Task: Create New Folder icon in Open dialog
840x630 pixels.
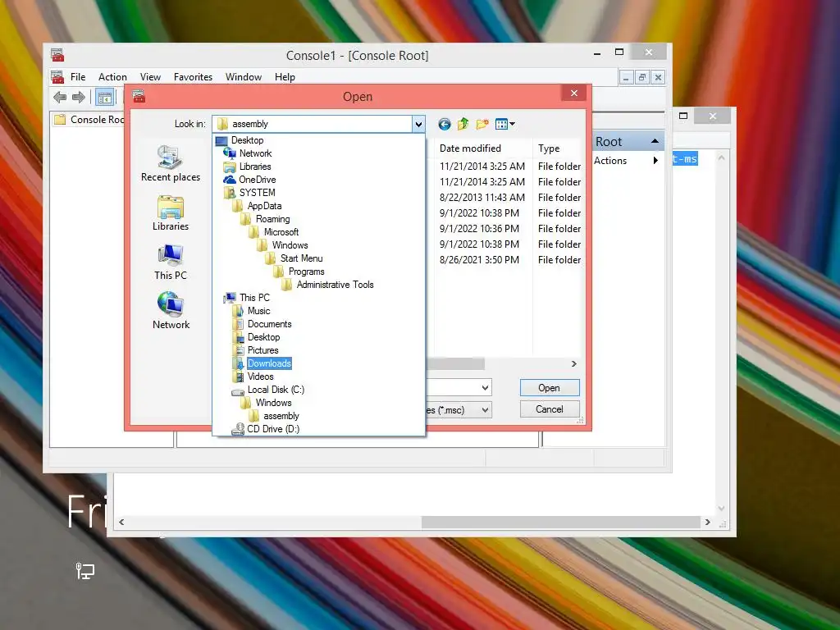Action: click(482, 125)
